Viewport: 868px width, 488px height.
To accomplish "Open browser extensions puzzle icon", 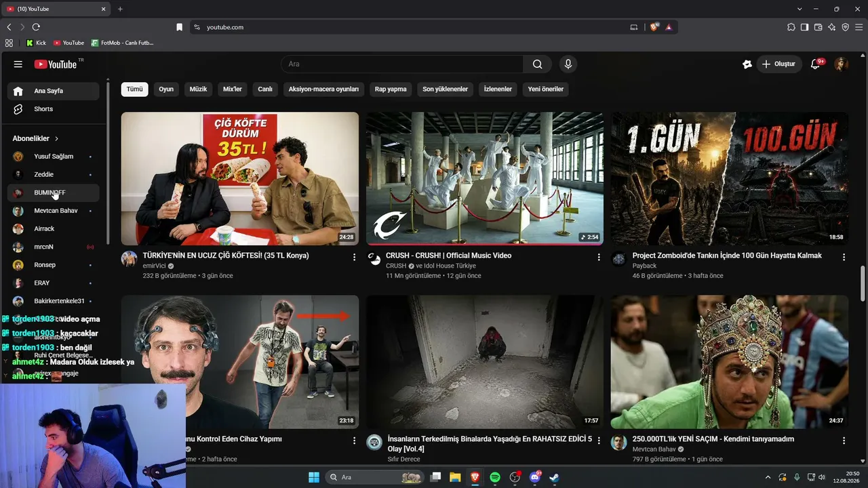I will pyautogui.click(x=791, y=27).
